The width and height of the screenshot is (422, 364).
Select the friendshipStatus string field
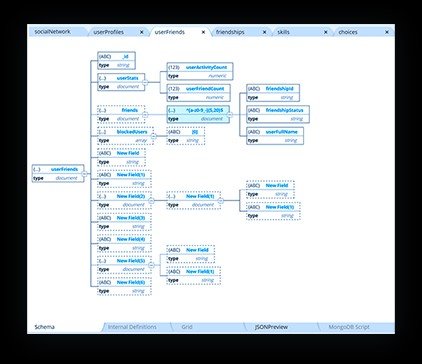pos(278,114)
